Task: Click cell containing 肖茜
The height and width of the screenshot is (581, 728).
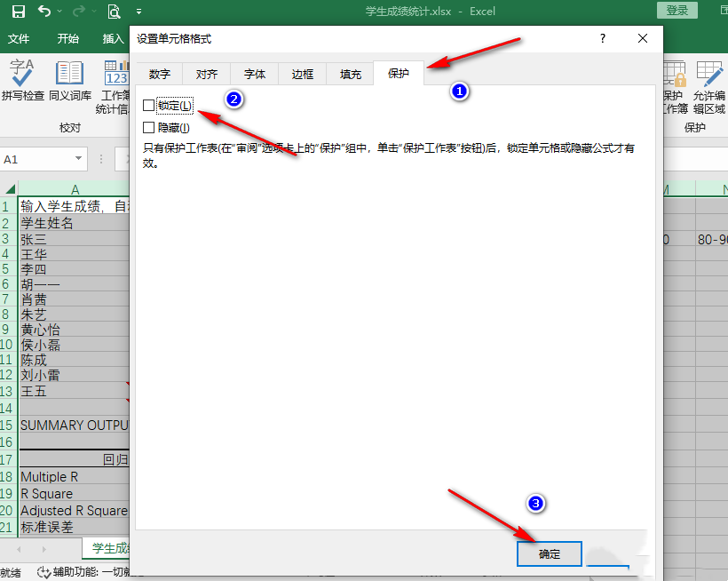Action: 75,299
